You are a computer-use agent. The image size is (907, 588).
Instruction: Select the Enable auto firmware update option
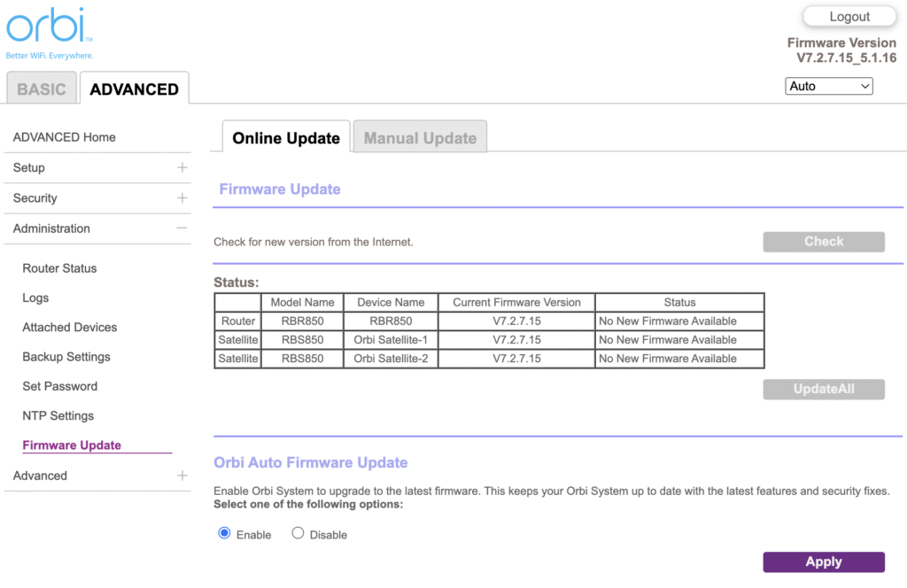click(224, 533)
